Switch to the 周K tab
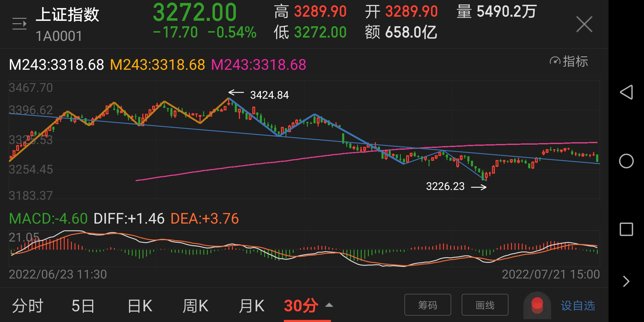644x322 pixels. [x=195, y=306]
